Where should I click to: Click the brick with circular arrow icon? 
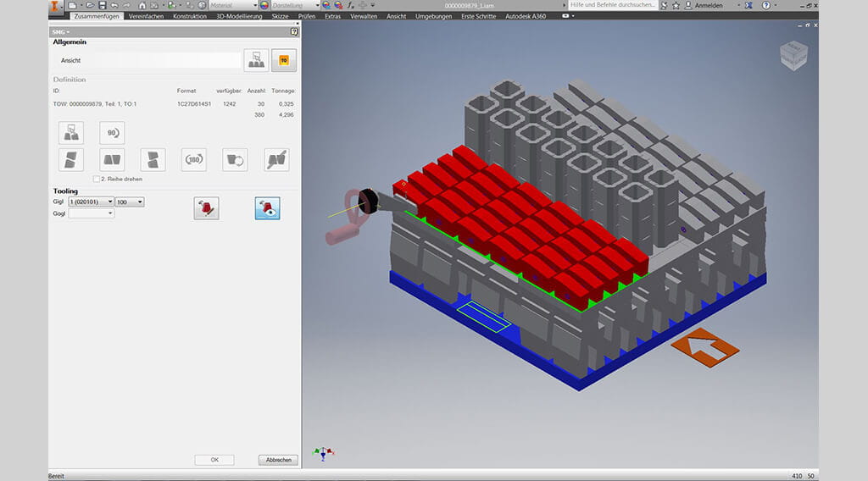tap(235, 160)
